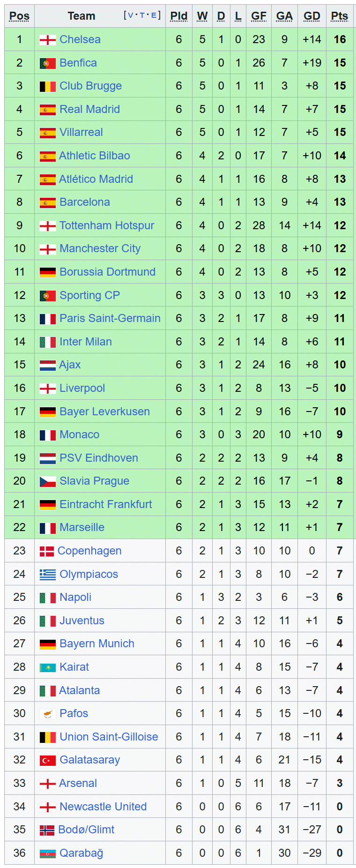The width and height of the screenshot is (356, 868).
Task: Open the Real Madrid team link
Action: tap(89, 109)
